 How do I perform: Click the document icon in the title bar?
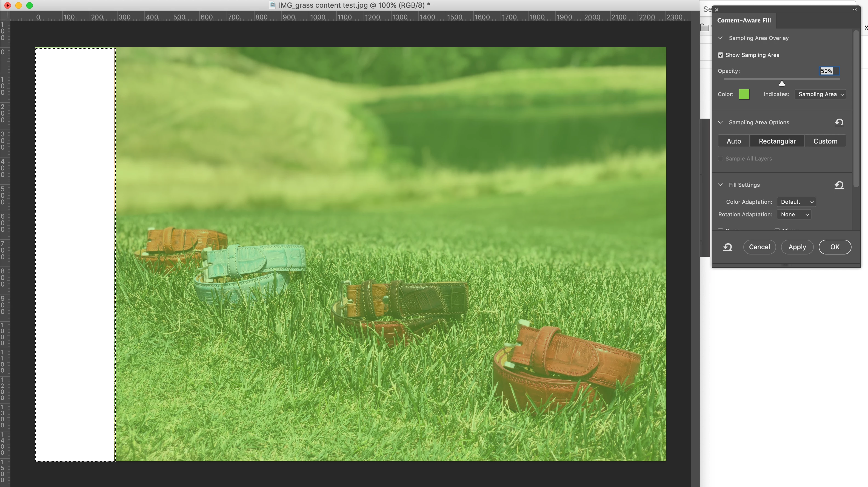[273, 5]
